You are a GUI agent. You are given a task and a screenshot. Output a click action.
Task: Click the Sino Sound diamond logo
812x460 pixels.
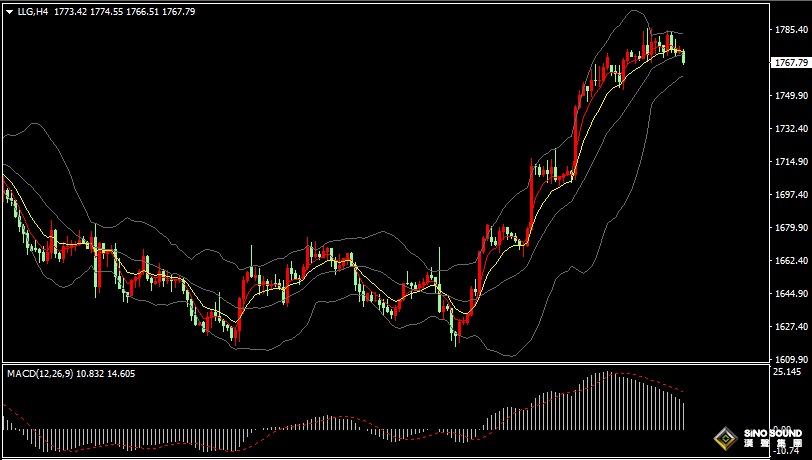point(724,438)
